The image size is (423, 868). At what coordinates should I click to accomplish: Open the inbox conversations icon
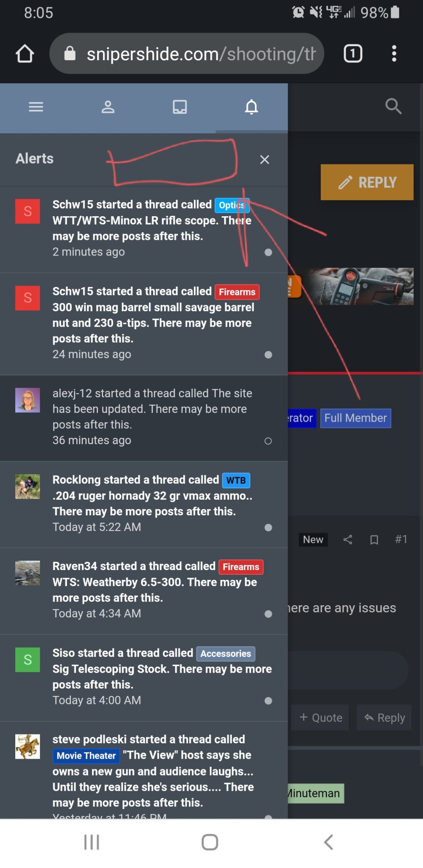(180, 107)
